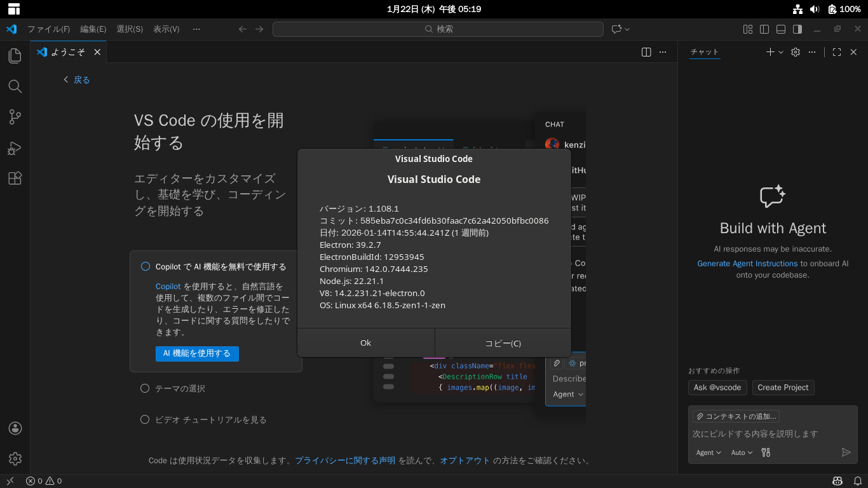Click the network icon in the system tray
Screen dimensions: 868x488
798,9
